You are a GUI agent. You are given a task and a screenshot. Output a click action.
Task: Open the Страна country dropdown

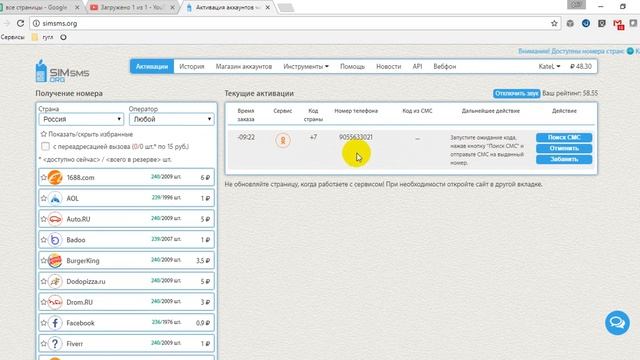coord(81,119)
